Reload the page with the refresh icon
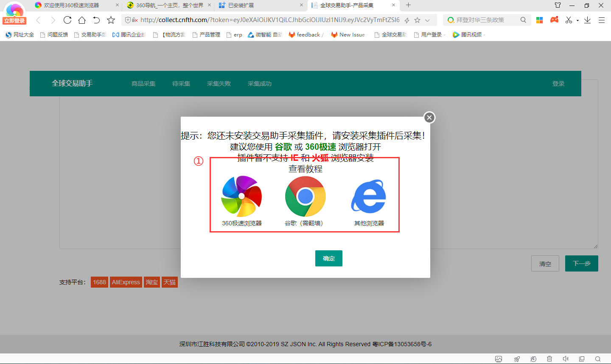This screenshot has height=364, width=611. pyautogui.click(x=67, y=20)
